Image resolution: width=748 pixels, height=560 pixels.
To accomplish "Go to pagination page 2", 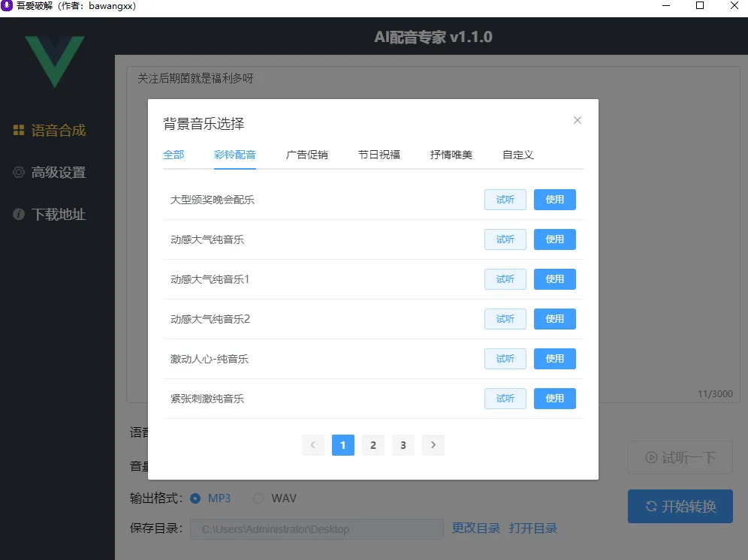I will pyautogui.click(x=373, y=445).
